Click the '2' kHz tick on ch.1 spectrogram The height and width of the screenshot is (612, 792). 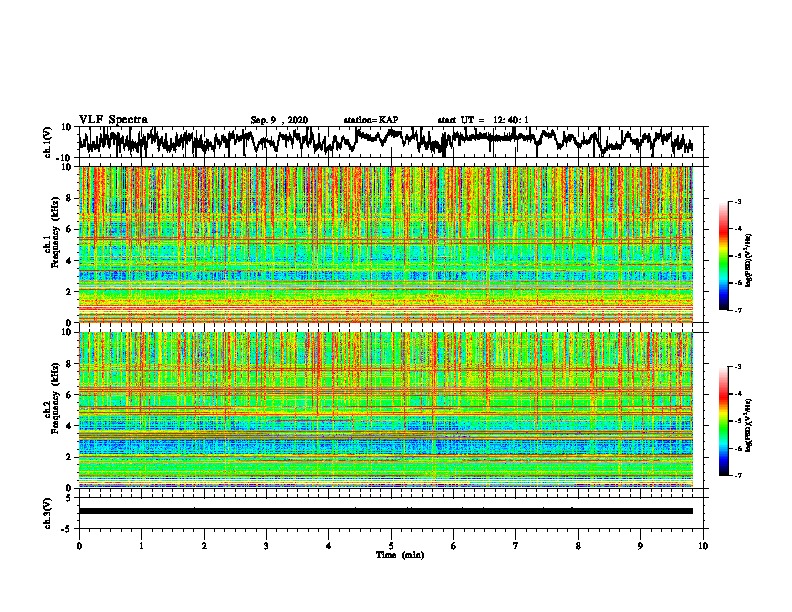(x=69, y=292)
